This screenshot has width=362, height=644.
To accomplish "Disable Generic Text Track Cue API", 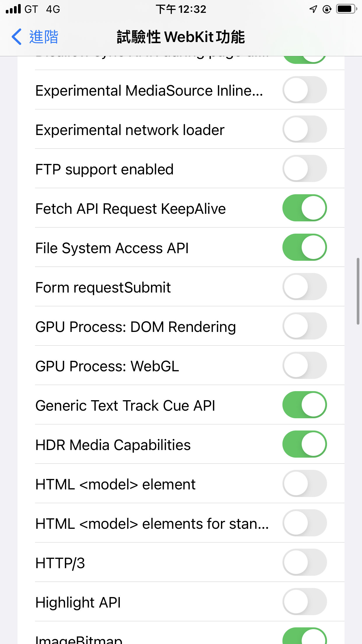I will (x=304, y=405).
